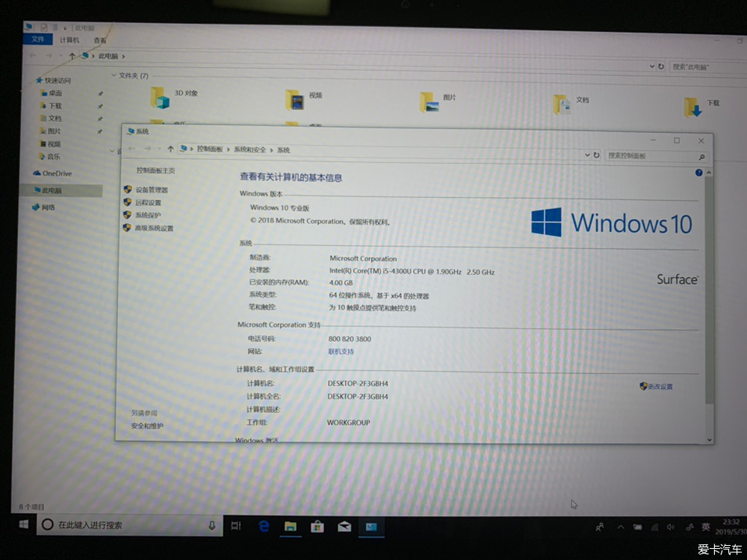
Task: Open 远程设置 link
Action: (x=148, y=202)
